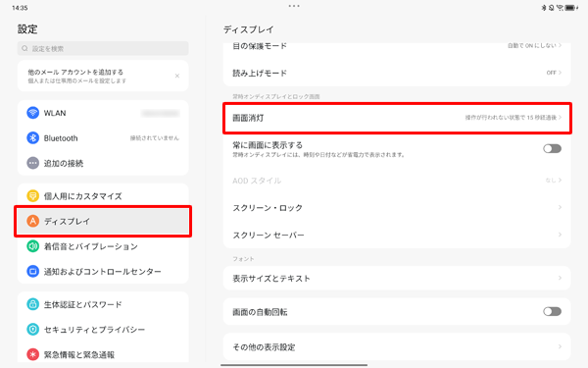The image size is (588, 368).
Task: Select WLAN in settings sidebar
Action: pos(103,113)
